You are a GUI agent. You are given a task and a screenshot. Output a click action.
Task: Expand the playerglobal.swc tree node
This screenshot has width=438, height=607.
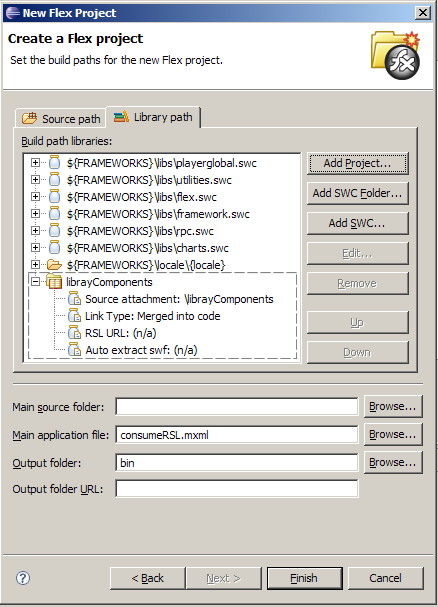[35, 163]
